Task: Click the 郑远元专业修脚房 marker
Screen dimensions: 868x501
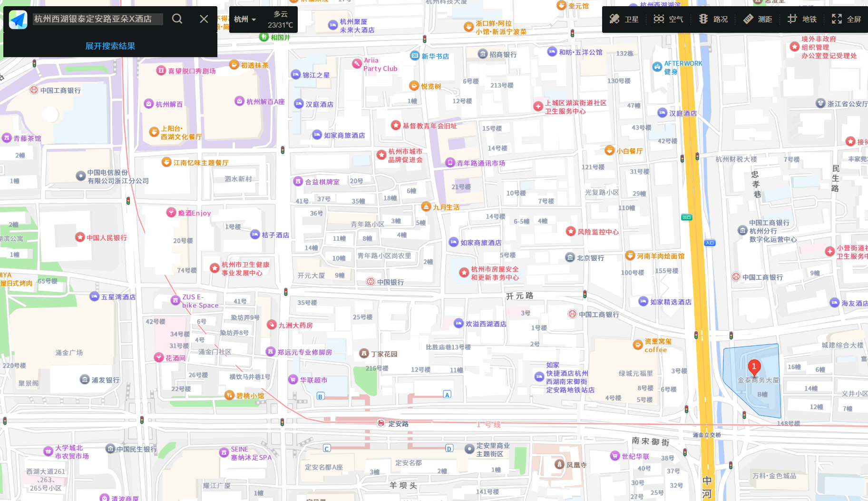Action: pos(270,352)
